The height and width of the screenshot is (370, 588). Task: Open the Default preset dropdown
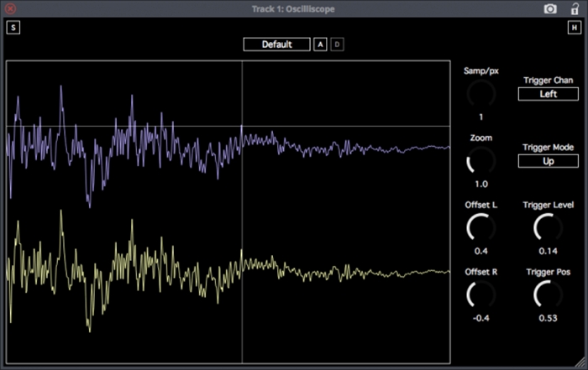[276, 44]
